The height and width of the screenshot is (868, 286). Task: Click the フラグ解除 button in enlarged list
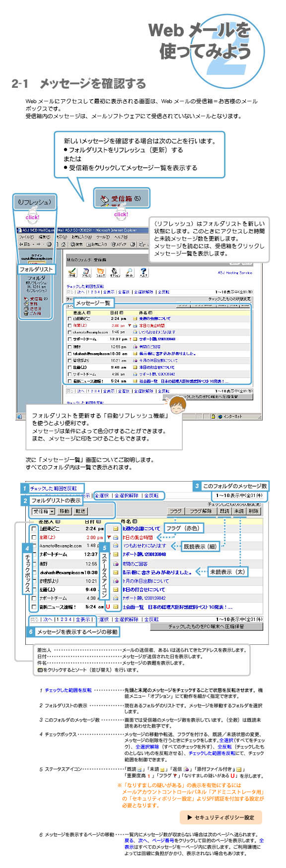[200, 511]
